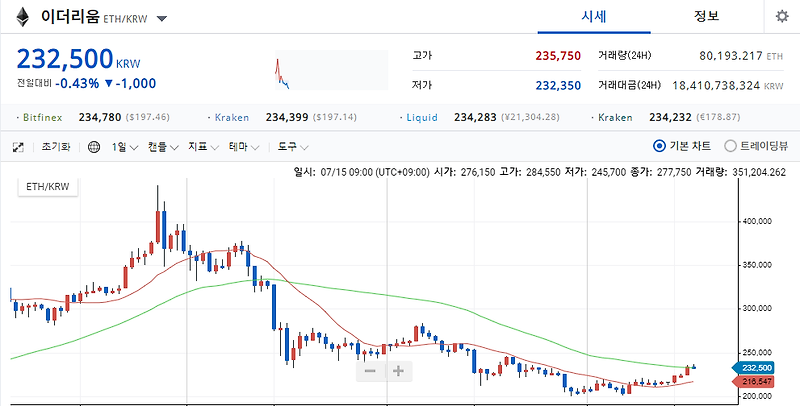This screenshot has width=800, height=406.
Task: Click Kraken exchange with 234,232 price
Action: click(615, 118)
